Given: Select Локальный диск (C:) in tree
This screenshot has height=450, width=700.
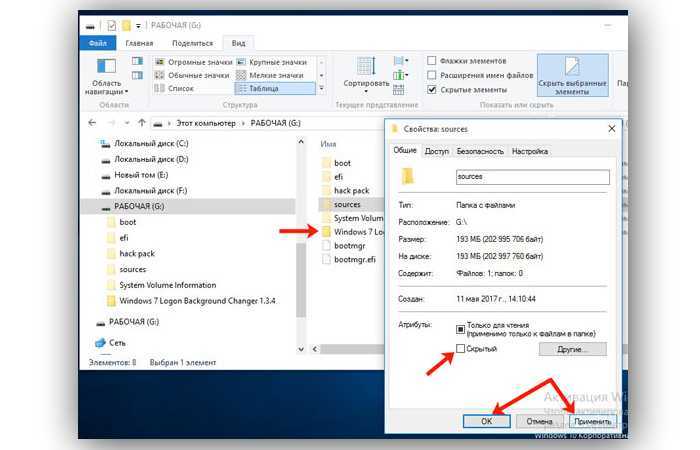Looking at the screenshot, I should click(151, 143).
